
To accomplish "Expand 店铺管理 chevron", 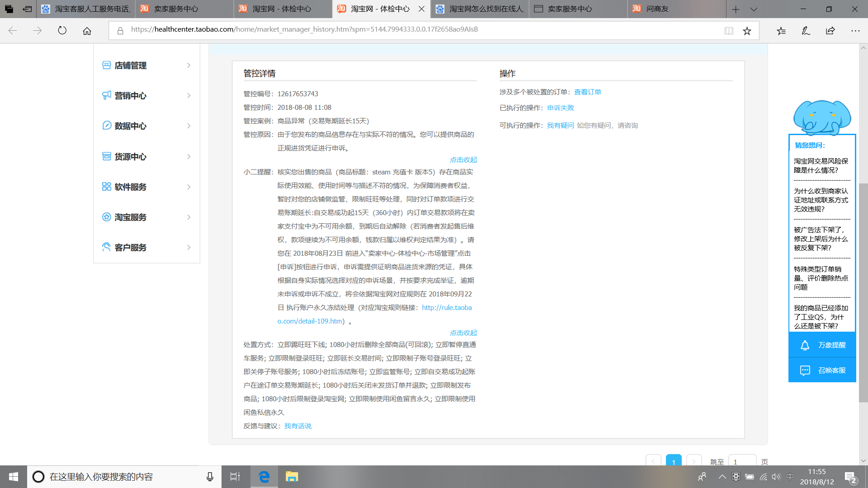I will [189, 65].
